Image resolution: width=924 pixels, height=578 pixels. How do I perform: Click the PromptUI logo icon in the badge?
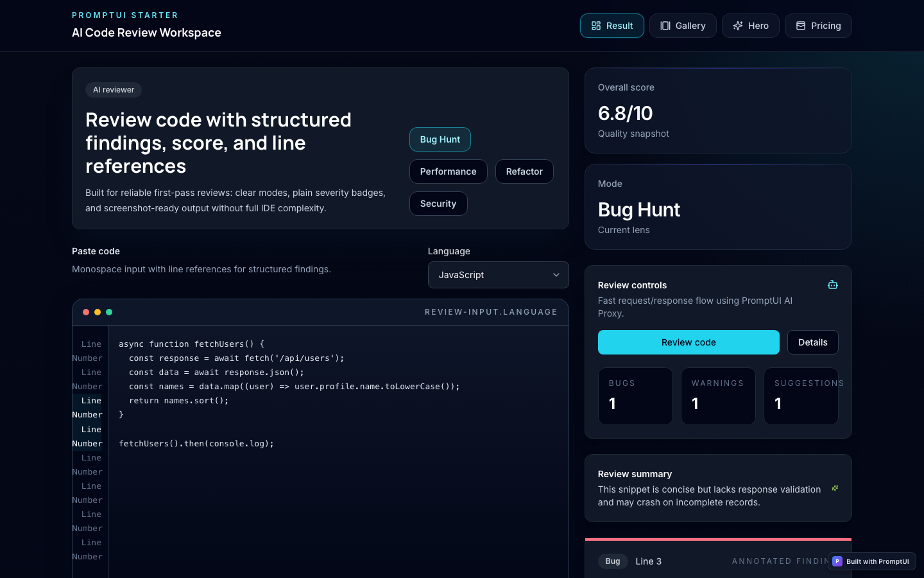[x=837, y=561]
